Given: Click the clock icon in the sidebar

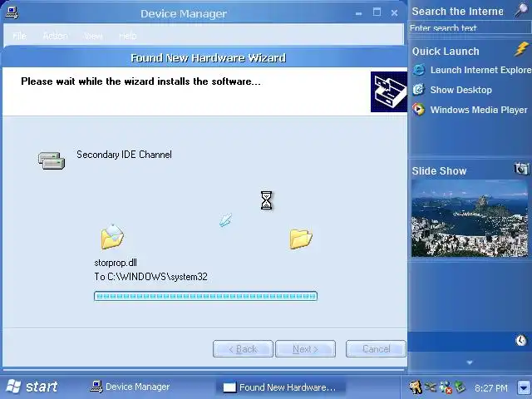Looking at the screenshot, I should [521, 340].
